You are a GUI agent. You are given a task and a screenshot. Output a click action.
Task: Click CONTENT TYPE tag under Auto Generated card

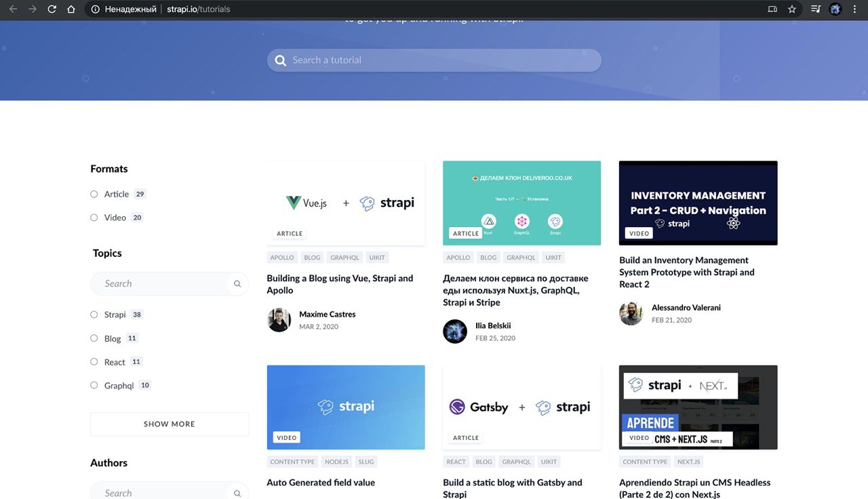pos(292,462)
